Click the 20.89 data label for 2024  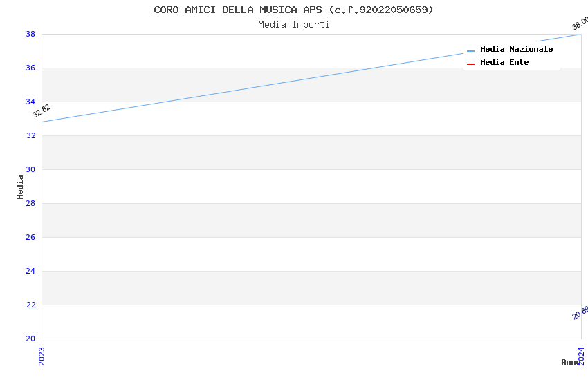click(580, 313)
